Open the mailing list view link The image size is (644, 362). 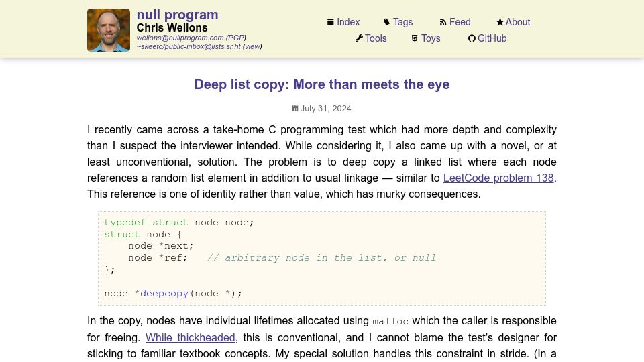coord(252,46)
